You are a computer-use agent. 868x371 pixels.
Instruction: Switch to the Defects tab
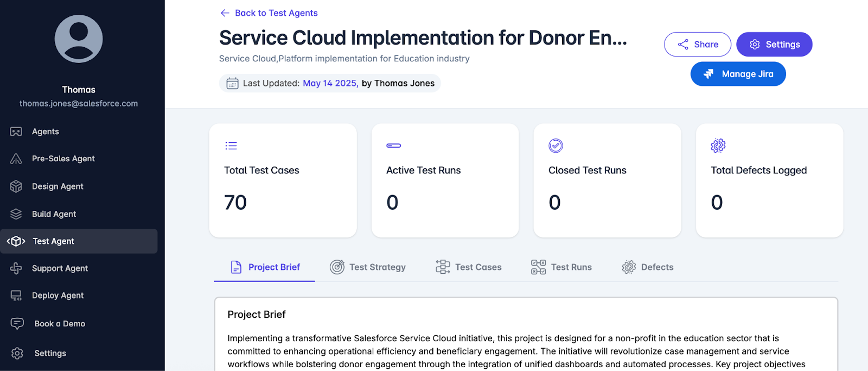click(648, 267)
